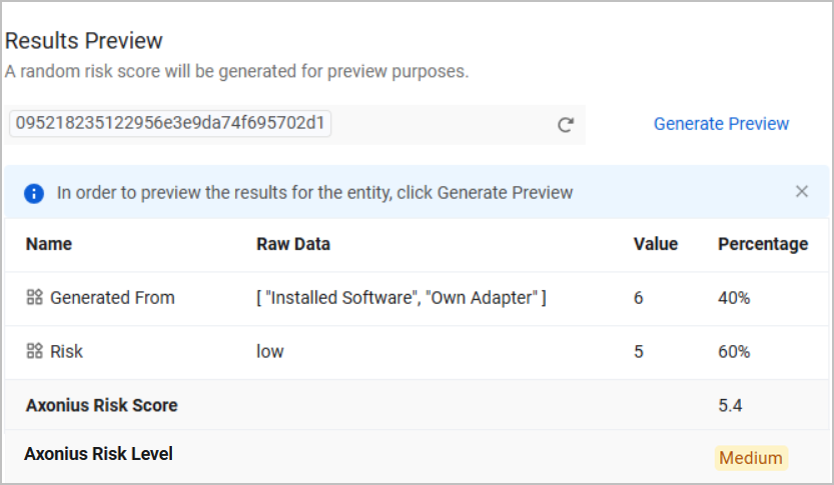Click the icon beside Generated From
834x485 pixels.
click(x=35, y=297)
